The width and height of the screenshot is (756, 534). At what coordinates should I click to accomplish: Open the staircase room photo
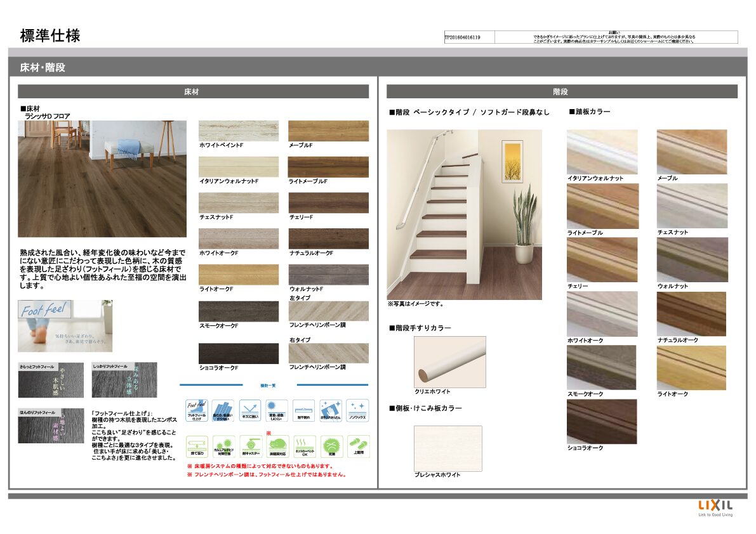[x=465, y=214]
